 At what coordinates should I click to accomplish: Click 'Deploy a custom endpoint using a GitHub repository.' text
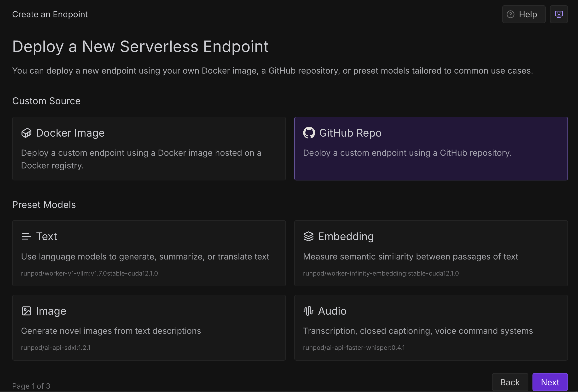click(x=407, y=153)
